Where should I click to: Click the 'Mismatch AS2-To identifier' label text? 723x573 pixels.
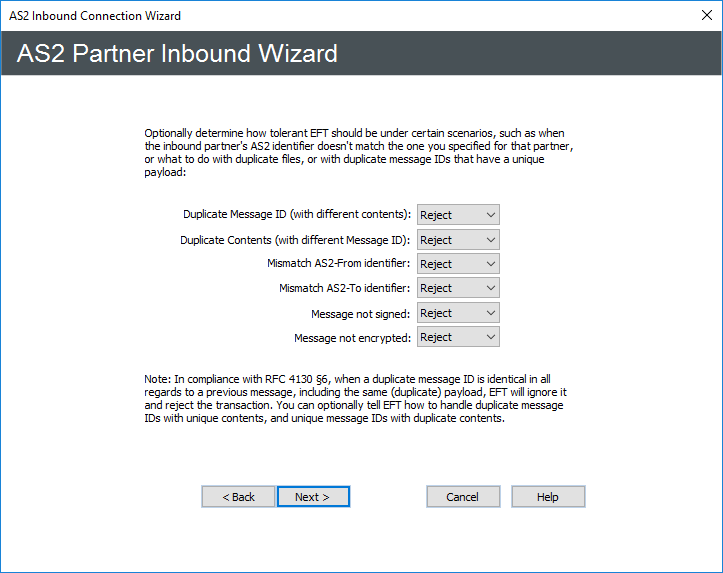click(x=345, y=288)
